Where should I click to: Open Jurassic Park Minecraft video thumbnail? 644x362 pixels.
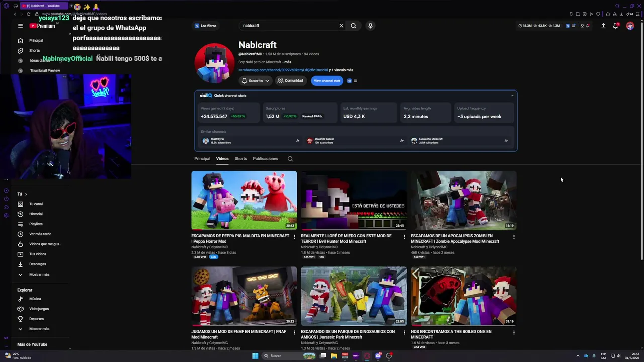coord(354,296)
